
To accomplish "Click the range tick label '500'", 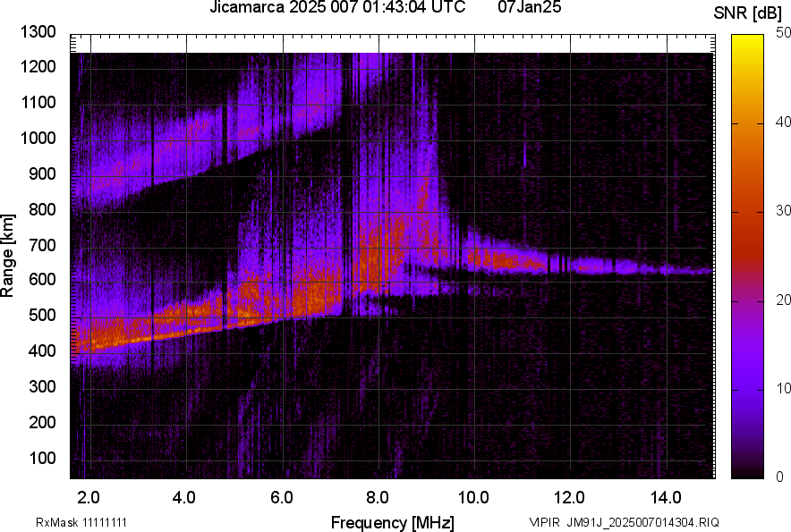I will [42, 315].
